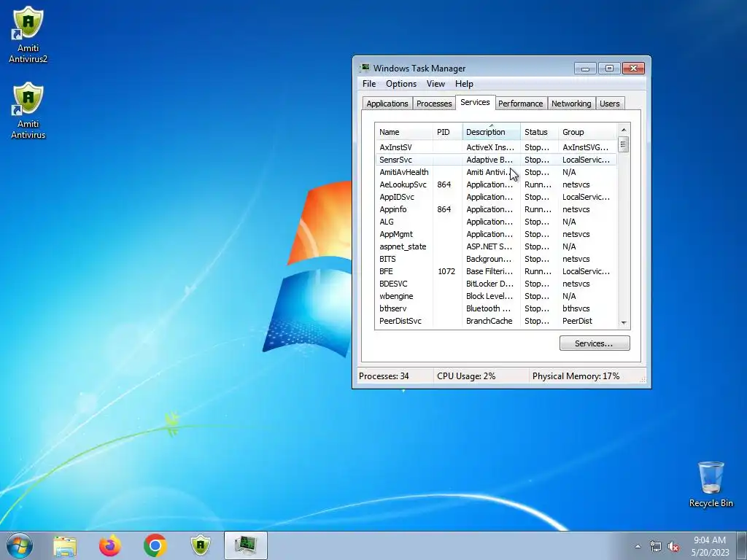The width and height of the screenshot is (747, 560).
Task: Sort services by the Description column
Action: pyautogui.click(x=491, y=132)
